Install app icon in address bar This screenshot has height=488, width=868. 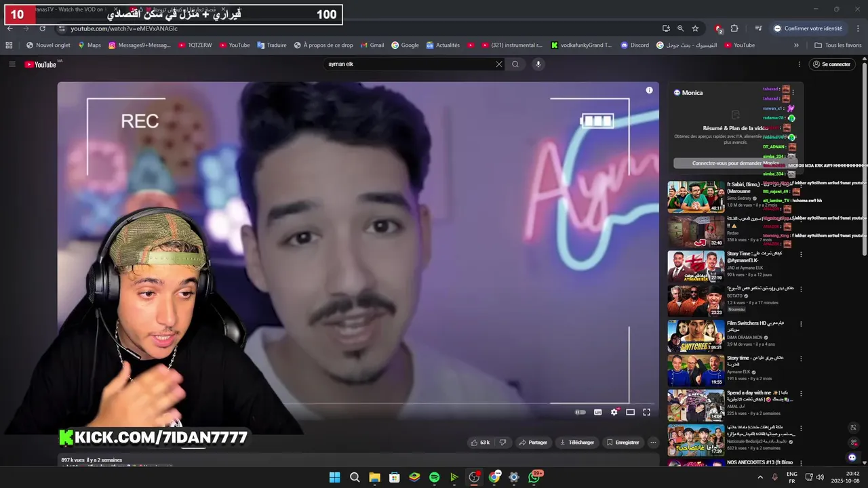(666, 28)
